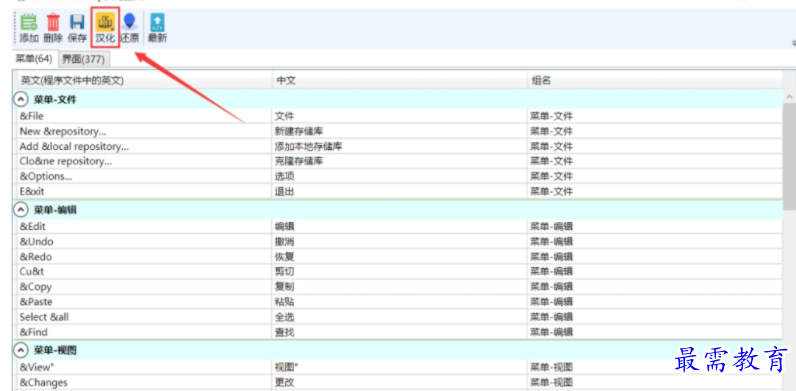Click the 剪切 translation cell
Viewport: 796px width, 391px height.
pos(400,272)
